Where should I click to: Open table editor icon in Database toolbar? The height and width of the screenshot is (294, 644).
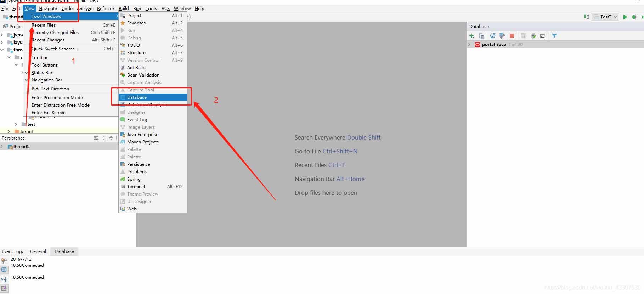(524, 36)
